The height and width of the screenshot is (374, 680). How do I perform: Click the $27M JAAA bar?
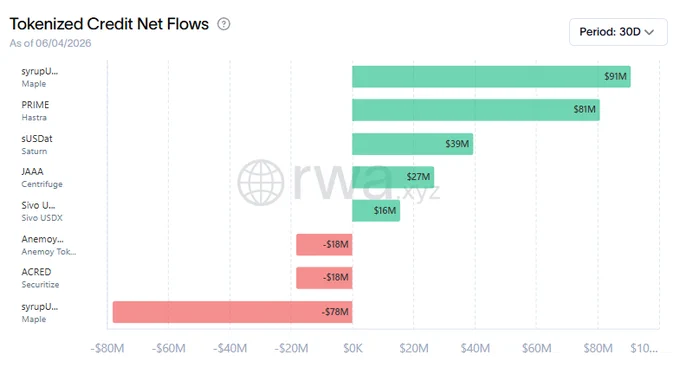pyautogui.click(x=393, y=177)
